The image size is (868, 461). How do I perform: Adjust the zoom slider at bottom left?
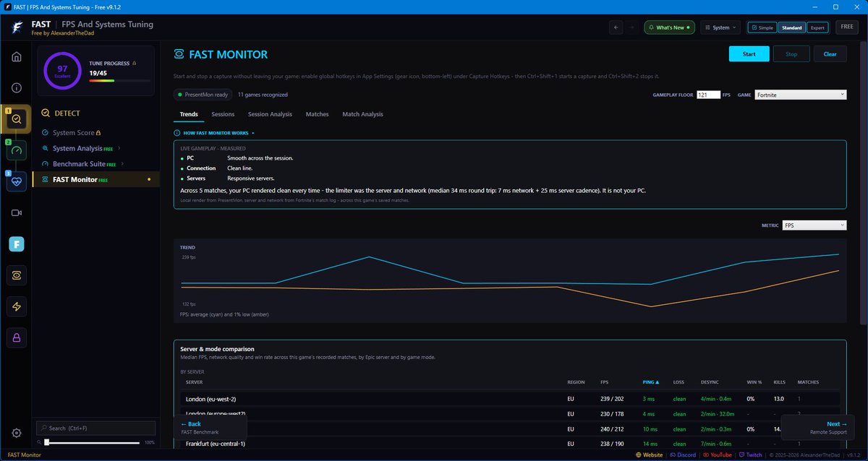pos(93,442)
